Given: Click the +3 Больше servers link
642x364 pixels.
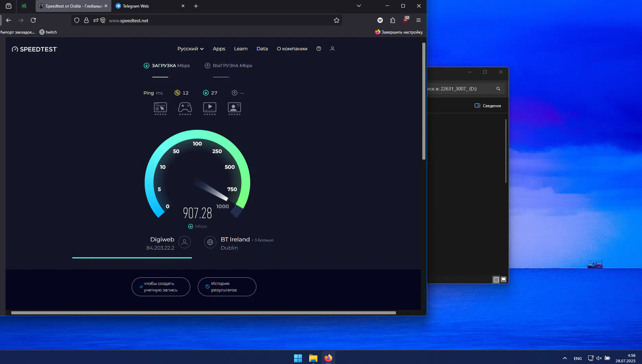Looking at the screenshot, I should [263, 240].
